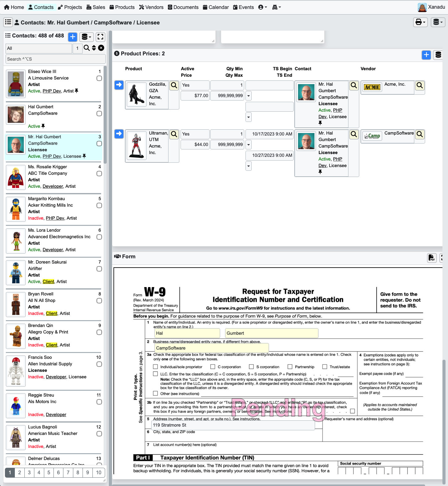This screenshot has width=448, height=486.
Task: Open TS Begin dropdown in Ultraman row
Action: click(249, 145)
